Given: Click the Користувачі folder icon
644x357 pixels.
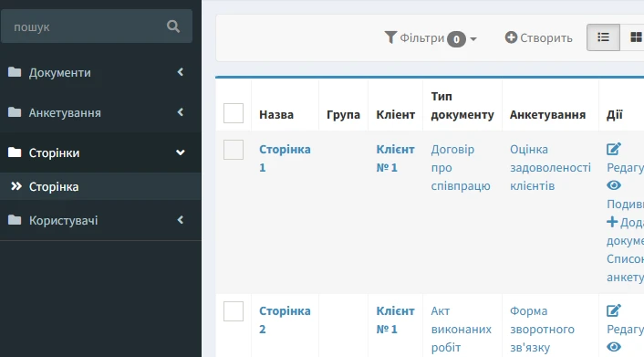Looking at the screenshot, I should 15,220.
